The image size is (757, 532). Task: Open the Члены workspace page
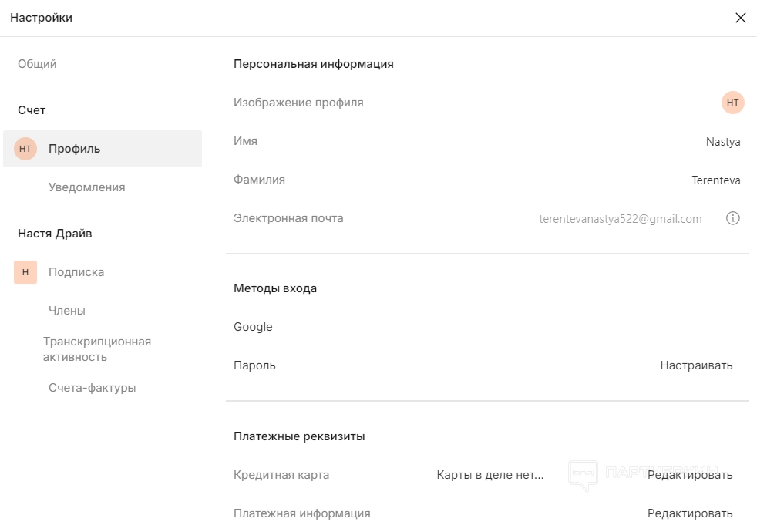click(67, 311)
